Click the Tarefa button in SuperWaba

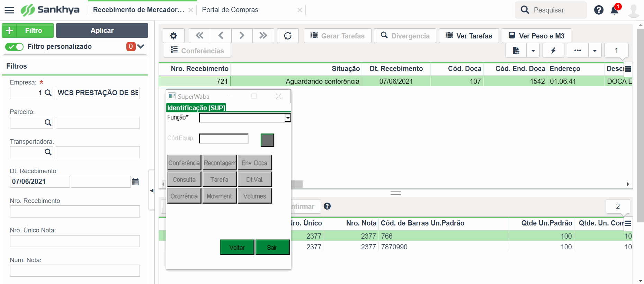coord(220,179)
